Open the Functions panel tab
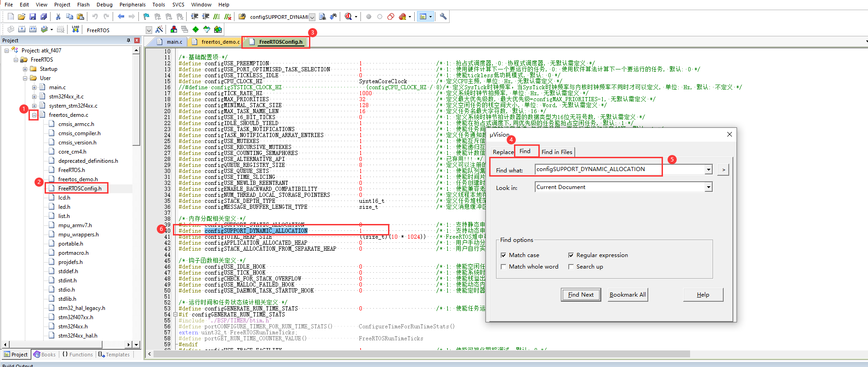This screenshot has height=367, width=868. 77,355
